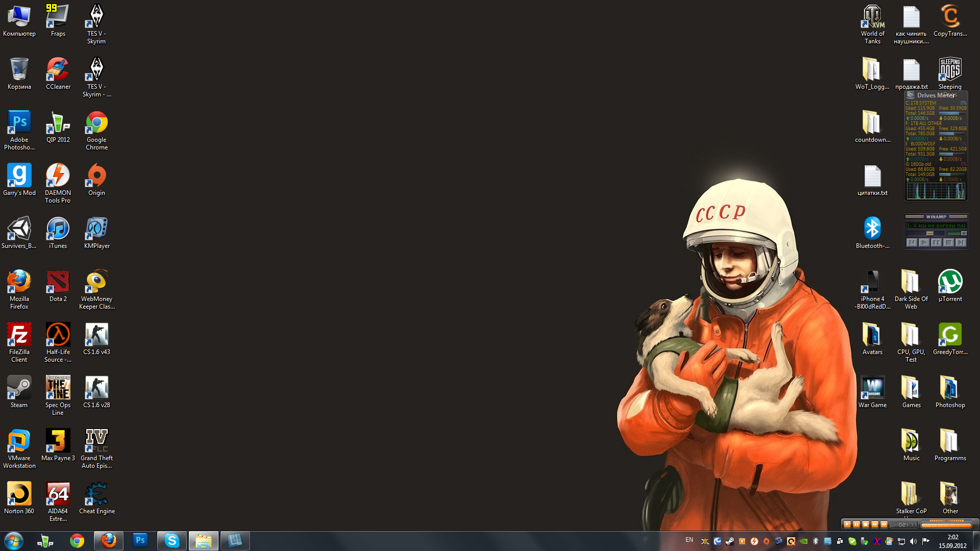Click Winamp gadget stop button
This screenshot has width=980, height=551.
click(x=949, y=242)
